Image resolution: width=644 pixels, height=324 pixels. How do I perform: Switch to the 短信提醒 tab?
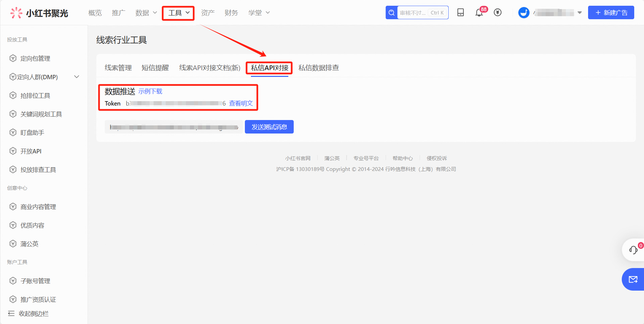click(155, 68)
